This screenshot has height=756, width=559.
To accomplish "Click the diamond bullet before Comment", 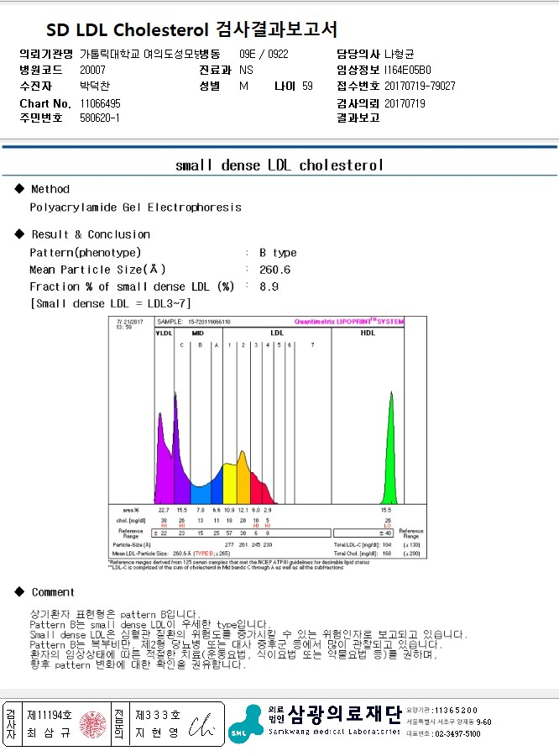I will [19, 591].
